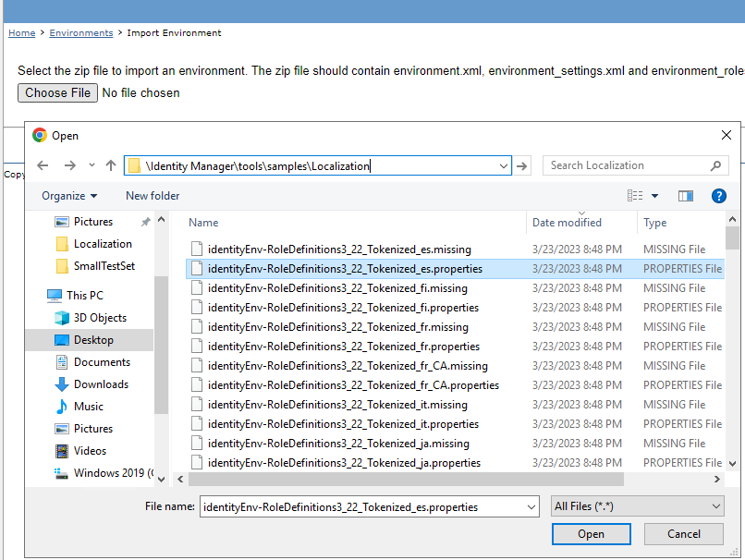
Task: Select Pictures in quick access
Action: click(x=93, y=222)
